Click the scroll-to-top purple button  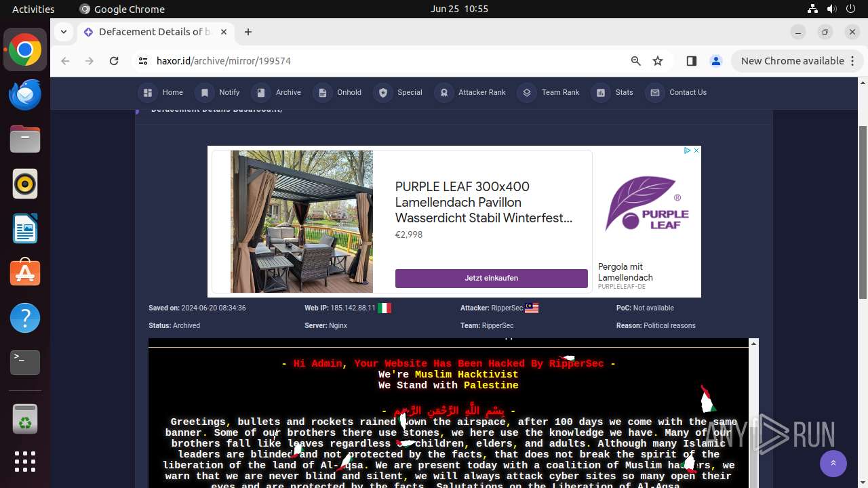833,464
